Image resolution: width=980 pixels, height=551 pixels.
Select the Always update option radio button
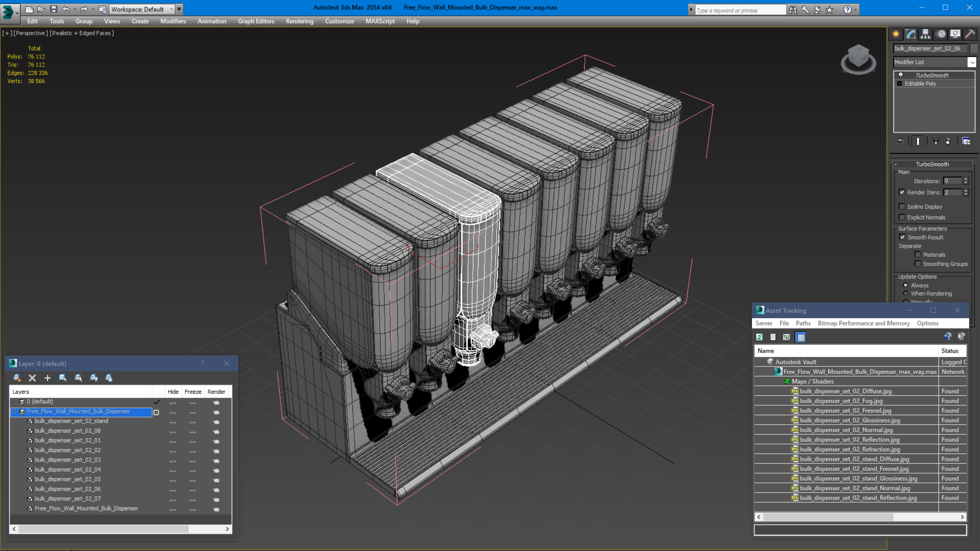click(905, 285)
